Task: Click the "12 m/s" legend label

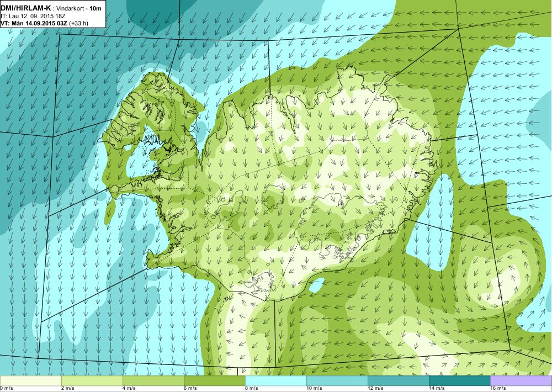Action: (375, 389)
